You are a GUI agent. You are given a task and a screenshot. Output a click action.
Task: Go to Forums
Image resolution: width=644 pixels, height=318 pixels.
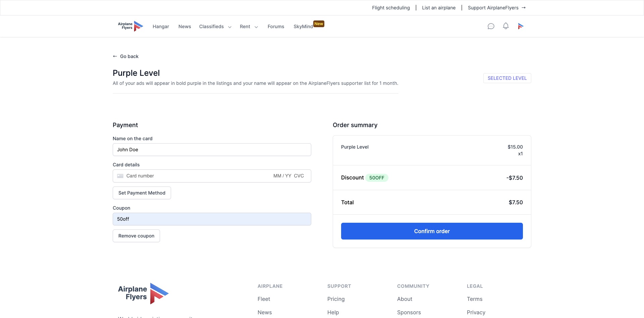click(x=276, y=26)
